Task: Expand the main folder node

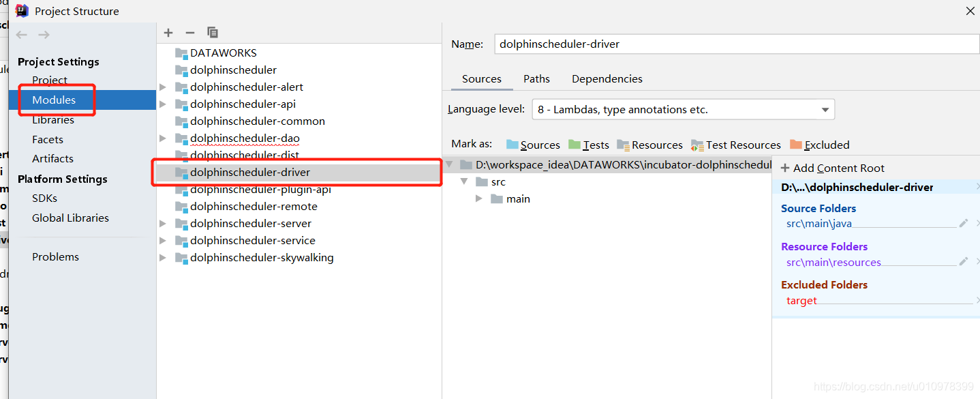Action: [479, 198]
